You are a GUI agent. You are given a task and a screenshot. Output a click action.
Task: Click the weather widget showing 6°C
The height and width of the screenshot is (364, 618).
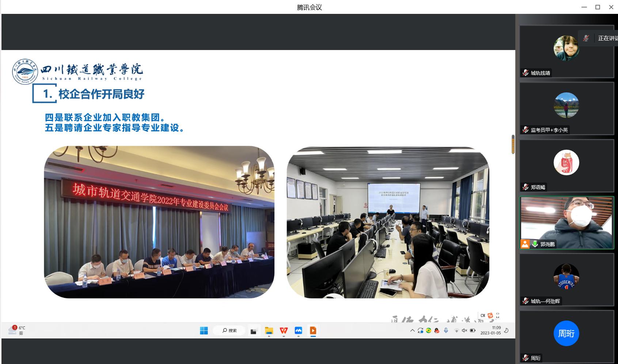[17, 330]
